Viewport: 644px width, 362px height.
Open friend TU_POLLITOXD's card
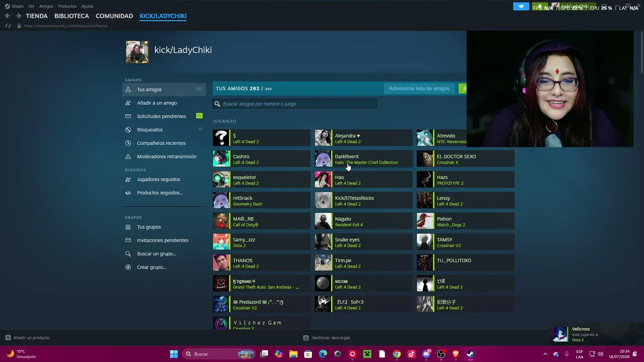tap(465, 262)
